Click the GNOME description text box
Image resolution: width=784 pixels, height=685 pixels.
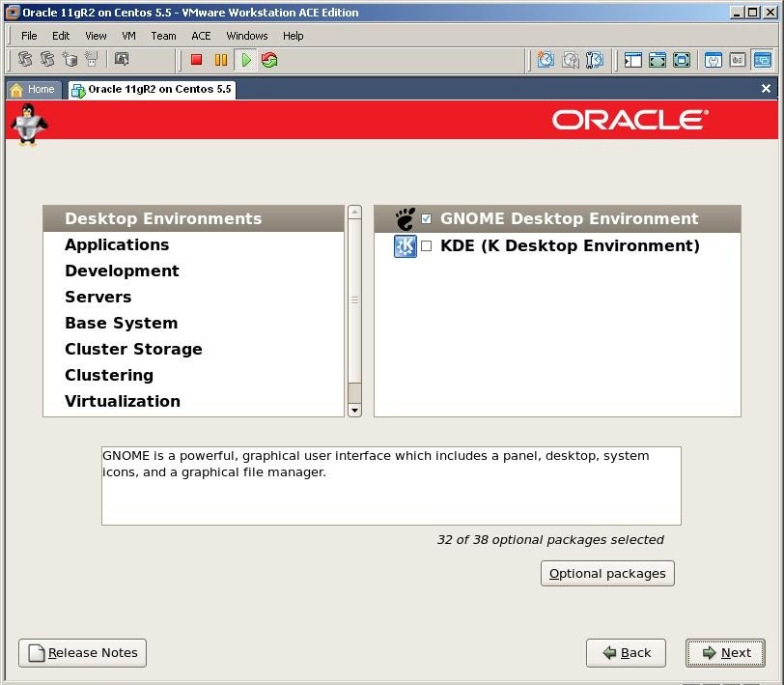point(391,486)
